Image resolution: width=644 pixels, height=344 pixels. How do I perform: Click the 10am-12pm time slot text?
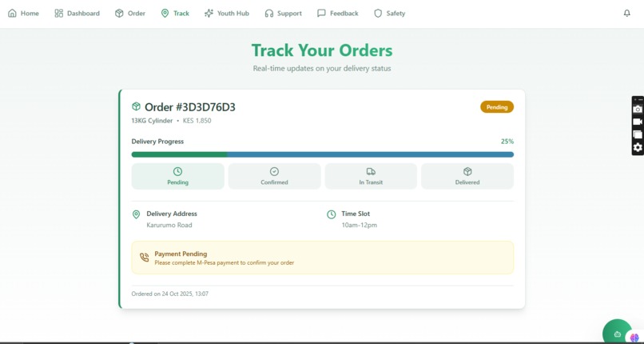(360, 226)
